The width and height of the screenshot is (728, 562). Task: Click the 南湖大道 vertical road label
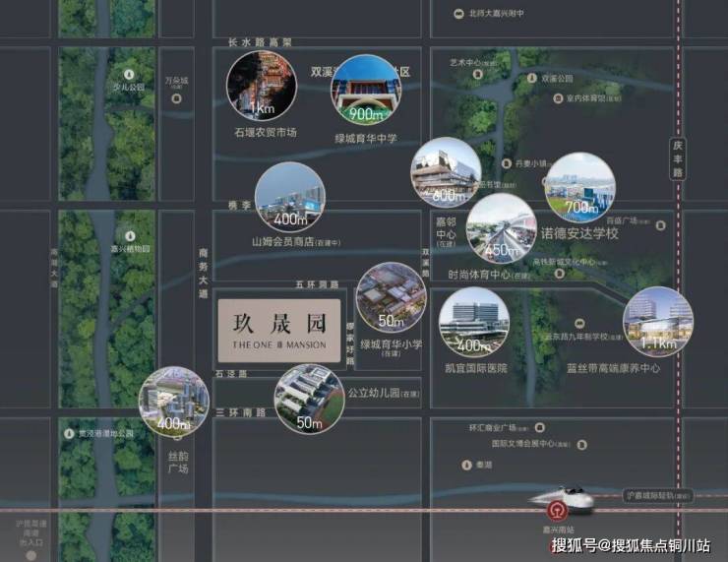[x=54, y=268]
